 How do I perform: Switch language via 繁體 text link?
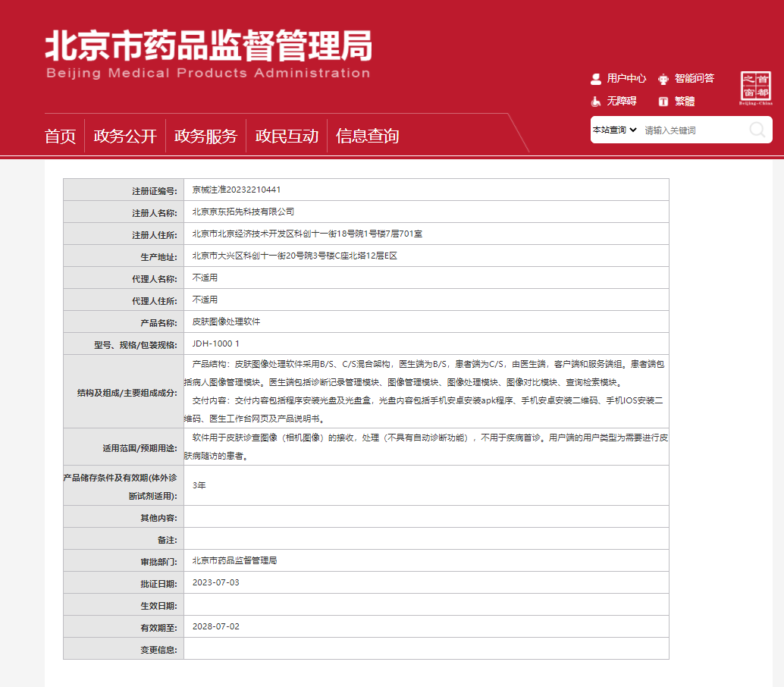tap(685, 102)
